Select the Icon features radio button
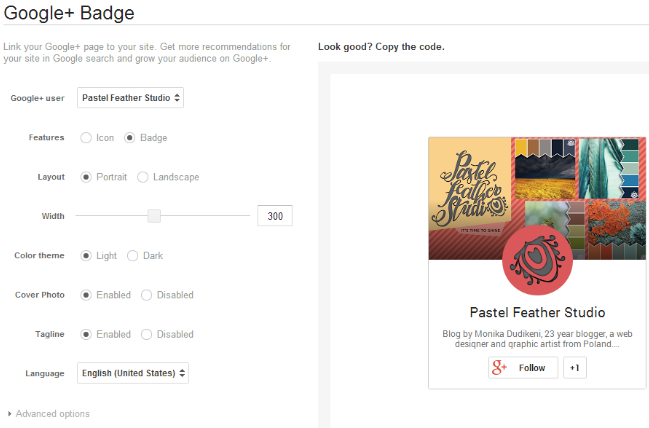The image size is (649, 428). (x=86, y=138)
